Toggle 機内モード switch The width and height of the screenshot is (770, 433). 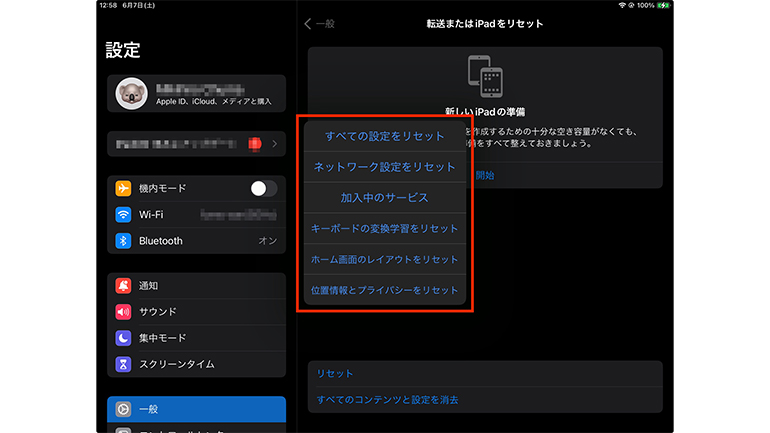(264, 189)
